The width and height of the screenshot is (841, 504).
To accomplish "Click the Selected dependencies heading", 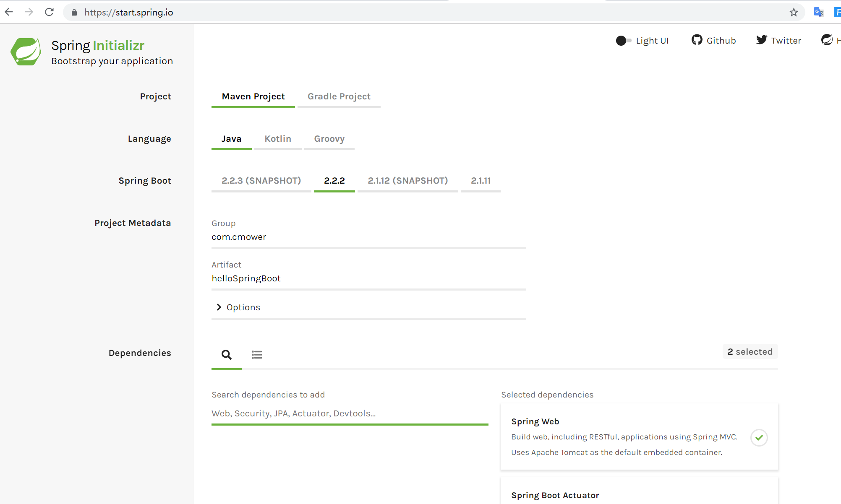I will 547,395.
